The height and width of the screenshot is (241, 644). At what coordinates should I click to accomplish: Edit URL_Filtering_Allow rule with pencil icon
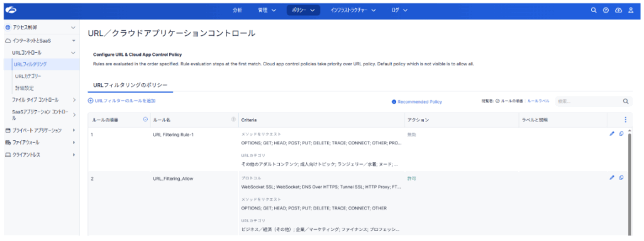tap(612, 177)
